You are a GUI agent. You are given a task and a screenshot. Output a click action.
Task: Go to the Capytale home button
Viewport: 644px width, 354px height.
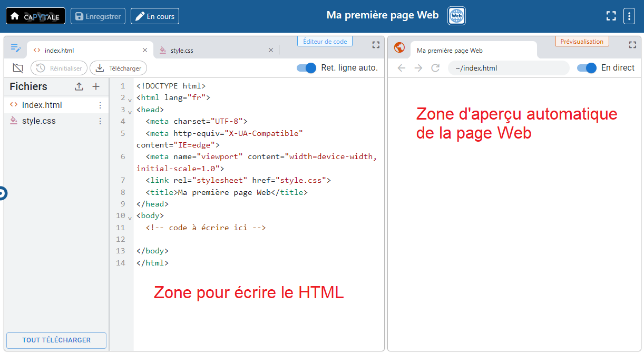pyautogui.click(x=35, y=16)
